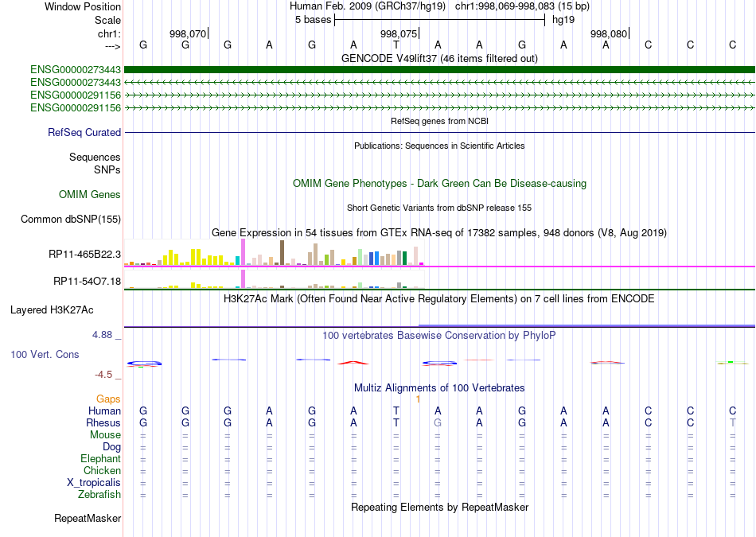The width and height of the screenshot is (756, 537).
Task: Click the OMIM Genes label
Action: pos(90,194)
